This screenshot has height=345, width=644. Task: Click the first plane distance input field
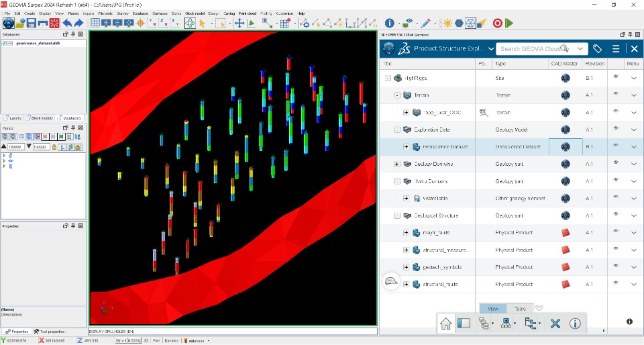[x=16, y=146]
